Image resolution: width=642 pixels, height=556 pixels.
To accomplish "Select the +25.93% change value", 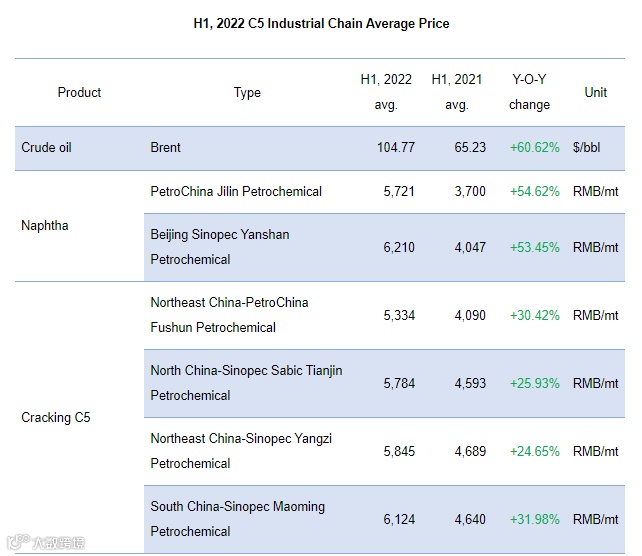I will (x=534, y=383).
